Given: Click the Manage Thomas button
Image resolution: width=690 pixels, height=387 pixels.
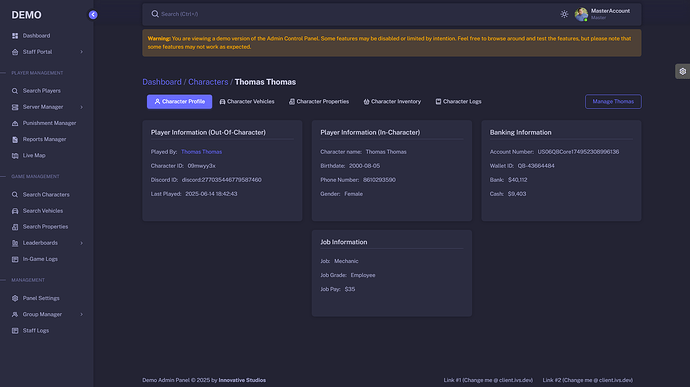Looking at the screenshot, I should (613, 102).
